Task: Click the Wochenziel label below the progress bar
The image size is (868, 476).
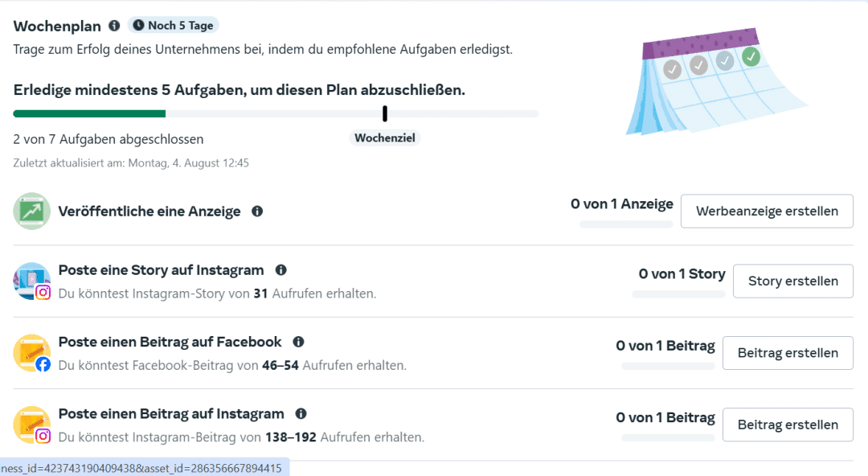Action: tap(386, 138)
